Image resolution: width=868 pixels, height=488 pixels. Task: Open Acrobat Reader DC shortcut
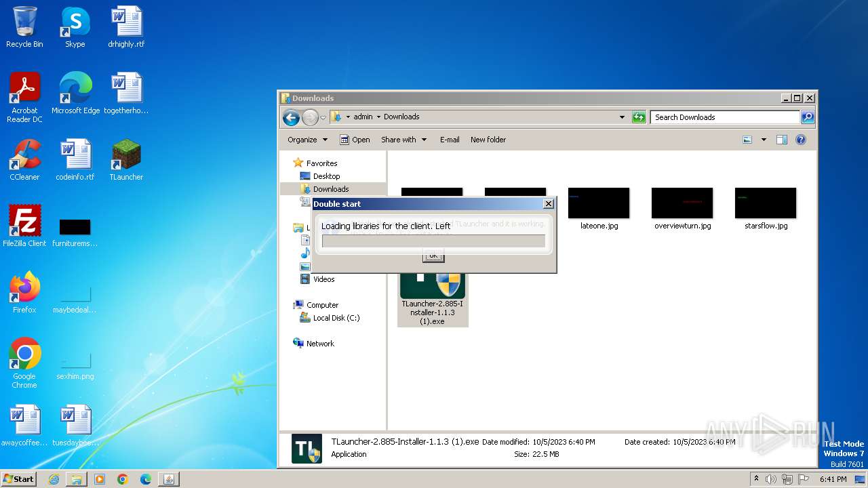[x=24, y=98]
